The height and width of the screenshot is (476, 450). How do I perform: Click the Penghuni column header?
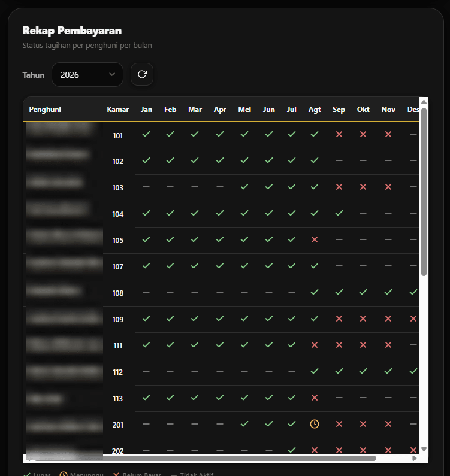(x=45, y=110)
